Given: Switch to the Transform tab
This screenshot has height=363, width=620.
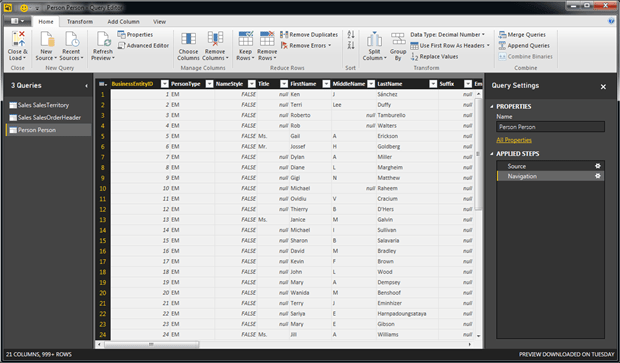Looking at the screenshot, I should (80, 22).
